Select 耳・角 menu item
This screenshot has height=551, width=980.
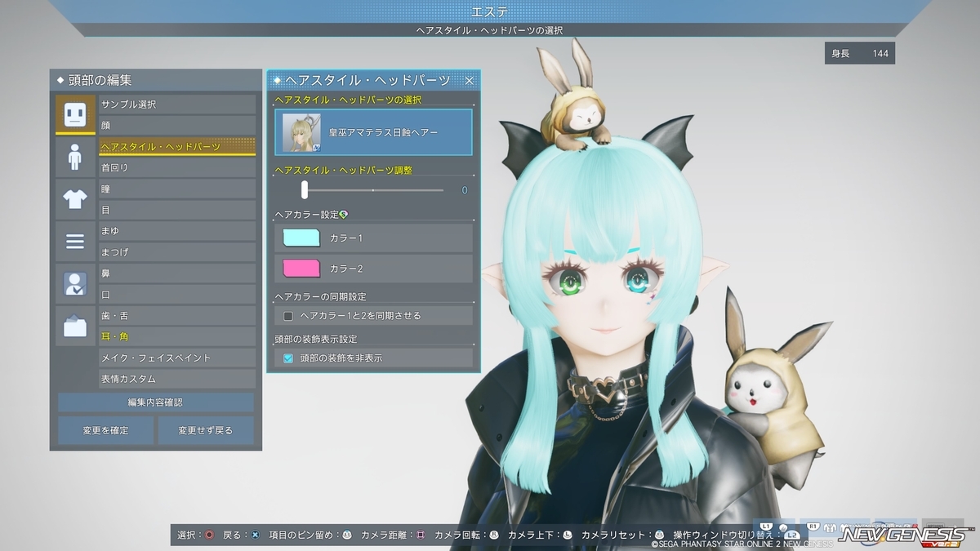pos(177,336)
